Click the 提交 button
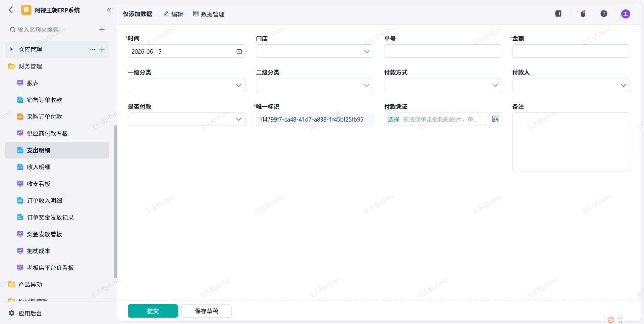 tap(153, 311)
